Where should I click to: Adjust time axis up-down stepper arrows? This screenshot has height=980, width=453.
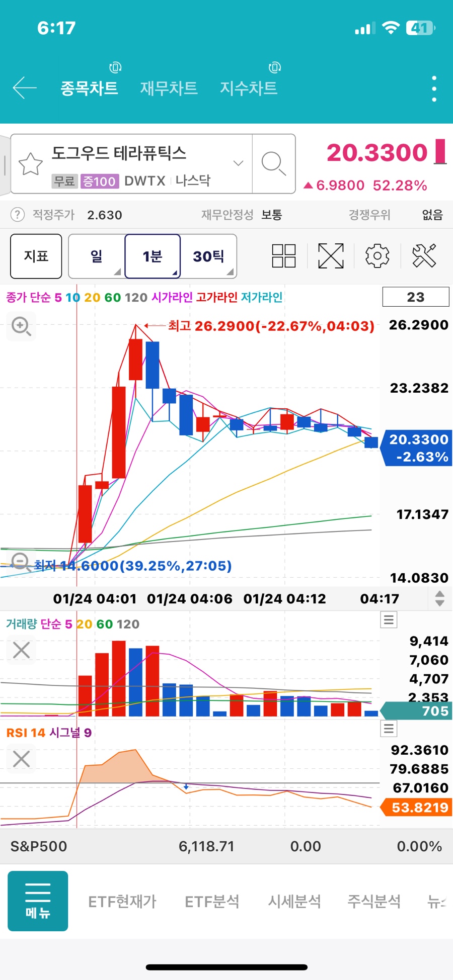click(x=439, y=598)
